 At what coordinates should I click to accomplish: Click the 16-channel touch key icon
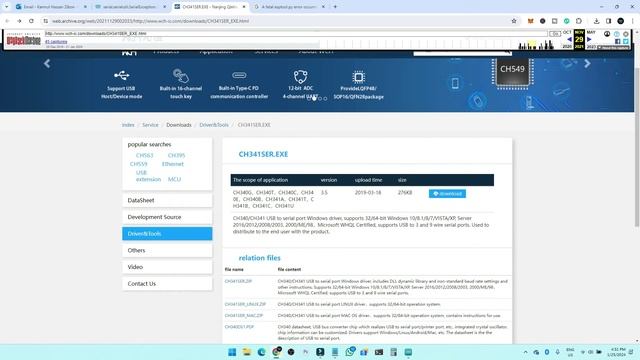pos(180,76)
